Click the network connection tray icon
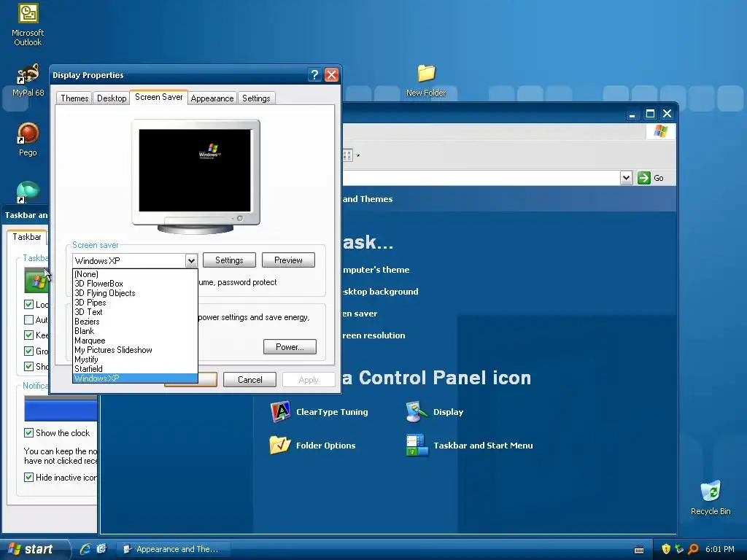Viewport: 747px width, 560px height. (x=679, y=549)
